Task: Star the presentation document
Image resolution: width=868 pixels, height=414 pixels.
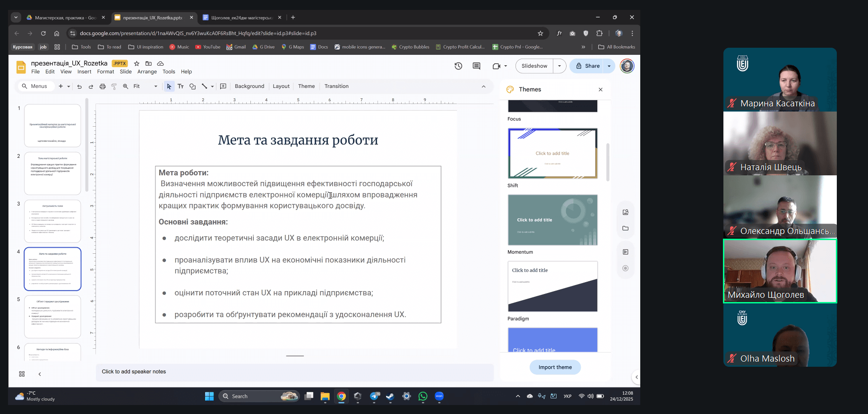Action: point(137,63)
